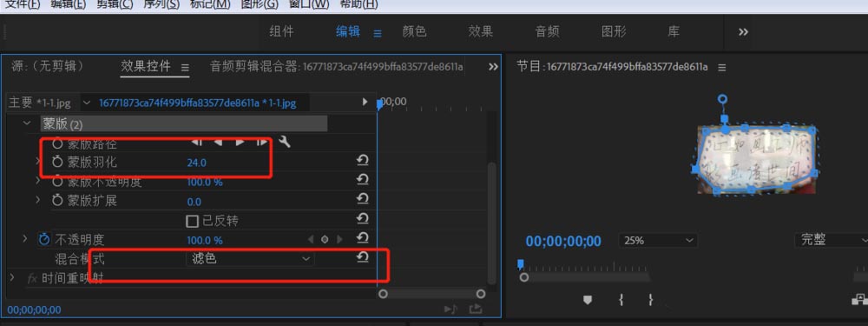Image resolution: width=868 pixels, height=326 pixels.
Task: Switch to the 组件 workspace
Action: 281,32
